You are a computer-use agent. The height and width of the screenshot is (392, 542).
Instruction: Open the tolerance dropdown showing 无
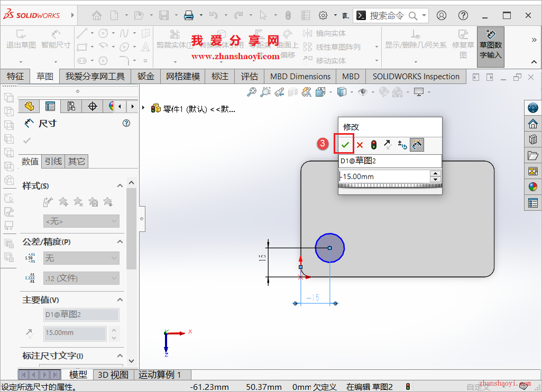(81, 258)
